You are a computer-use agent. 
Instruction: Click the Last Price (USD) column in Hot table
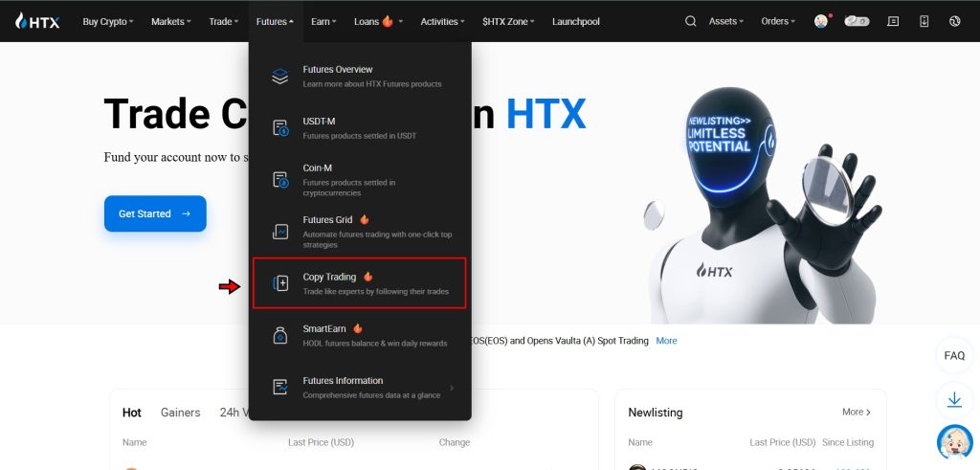coord(322,442)
